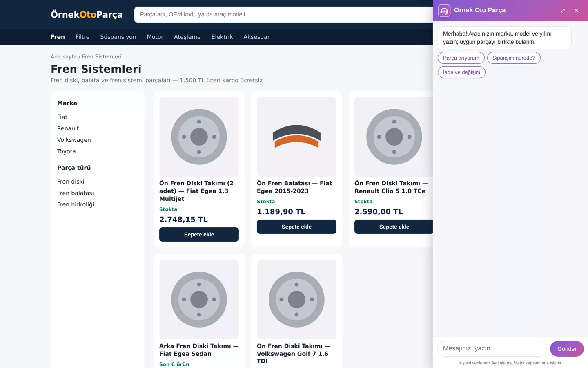The height and width of the screenshot is (368, 588).
Task: Open Arka Fren Diski Fiat Egea Sedan image
Action: click(199, 299)
